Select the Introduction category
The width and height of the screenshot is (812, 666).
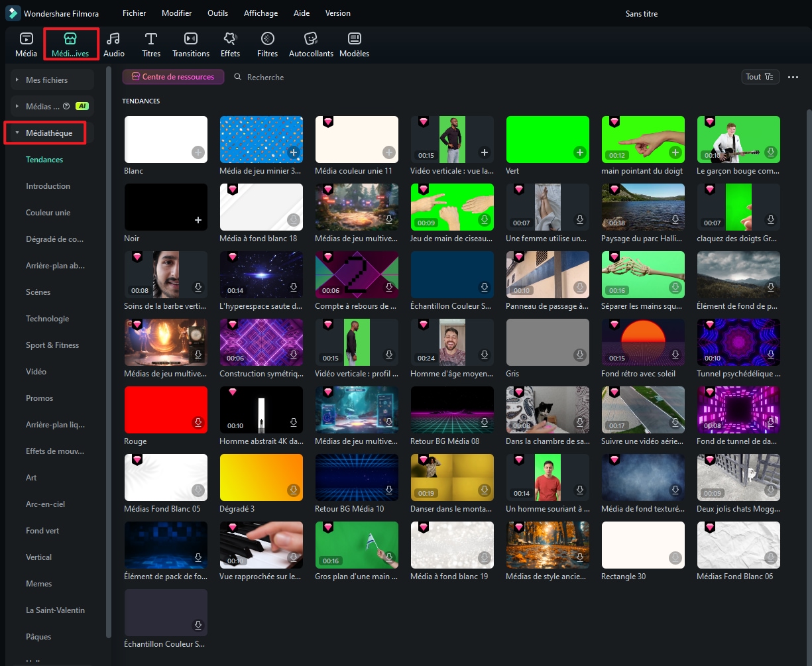[x=48, y=186]
